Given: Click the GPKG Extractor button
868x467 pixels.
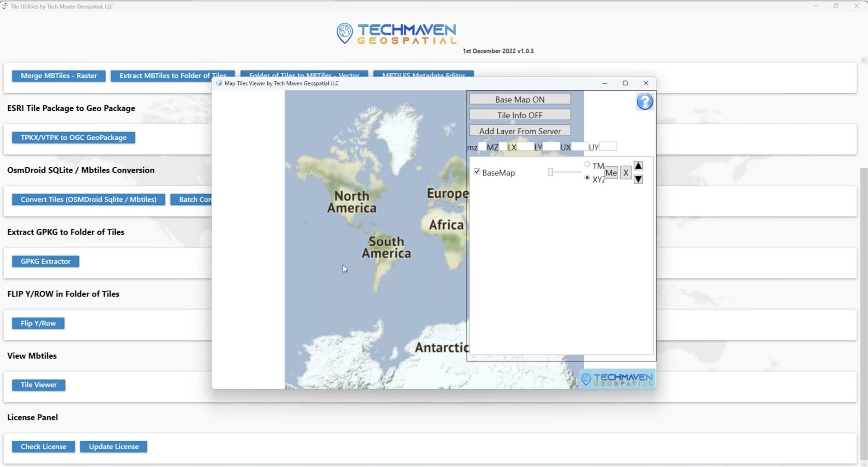Looking at the screenshot, I should tap(46, 261).
